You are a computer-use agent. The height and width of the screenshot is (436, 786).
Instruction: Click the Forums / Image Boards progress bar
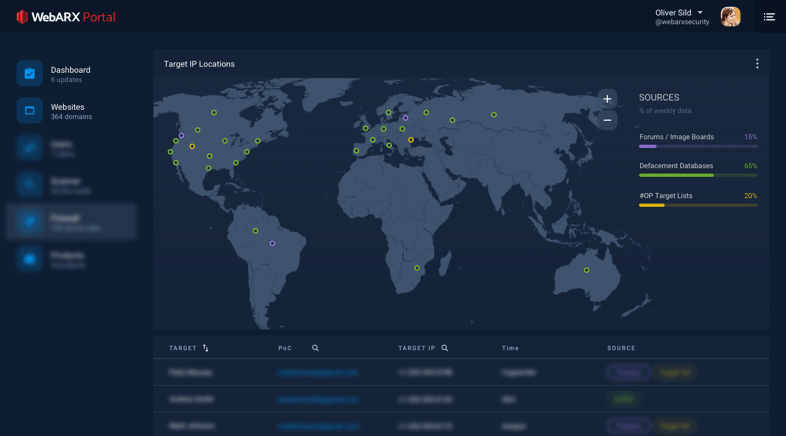(x=698, y=146)
